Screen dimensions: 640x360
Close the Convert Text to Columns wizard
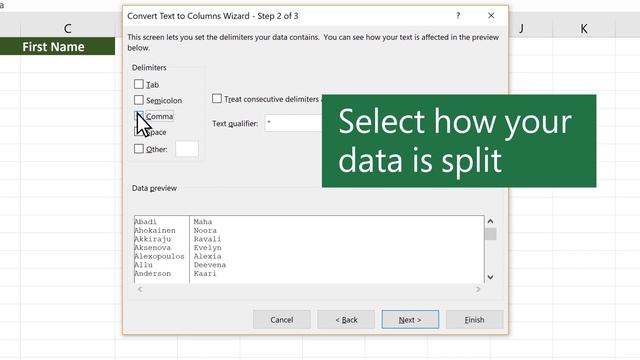click(491, 16)
